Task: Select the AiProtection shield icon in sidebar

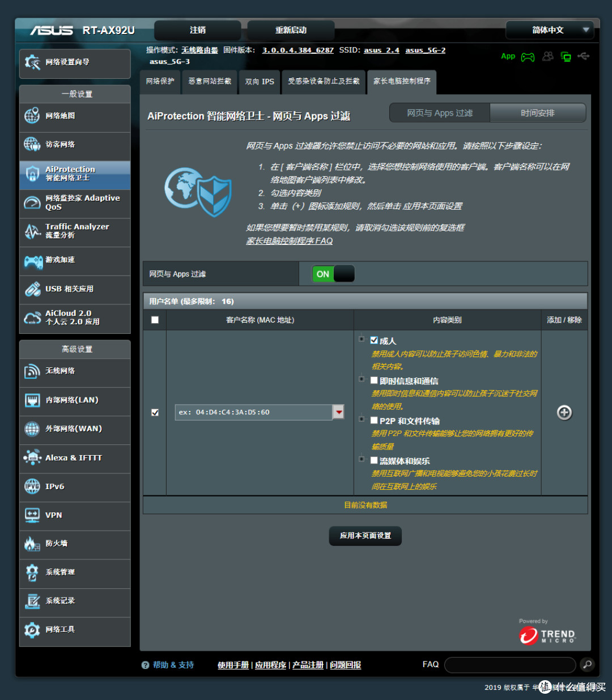Action: pos(33,173)
